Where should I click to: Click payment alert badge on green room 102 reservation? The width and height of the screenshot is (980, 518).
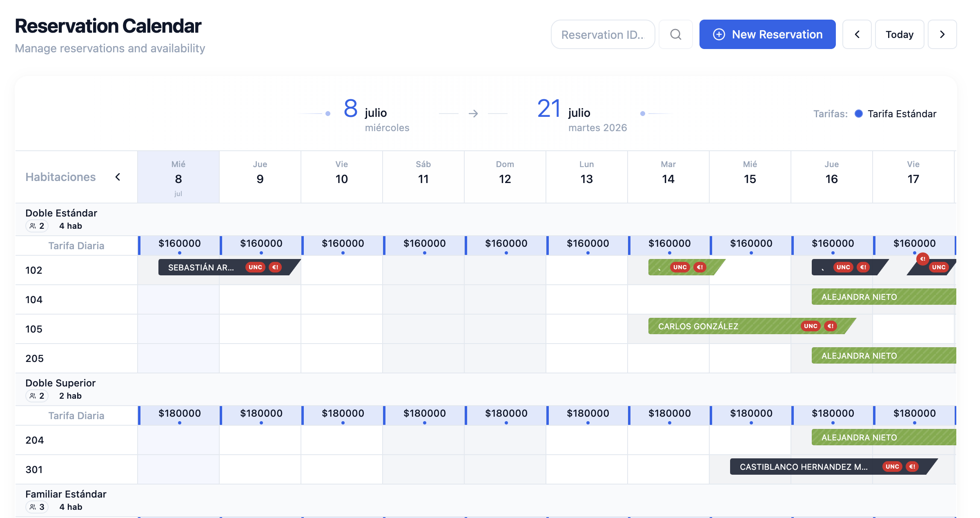[700, 267]
